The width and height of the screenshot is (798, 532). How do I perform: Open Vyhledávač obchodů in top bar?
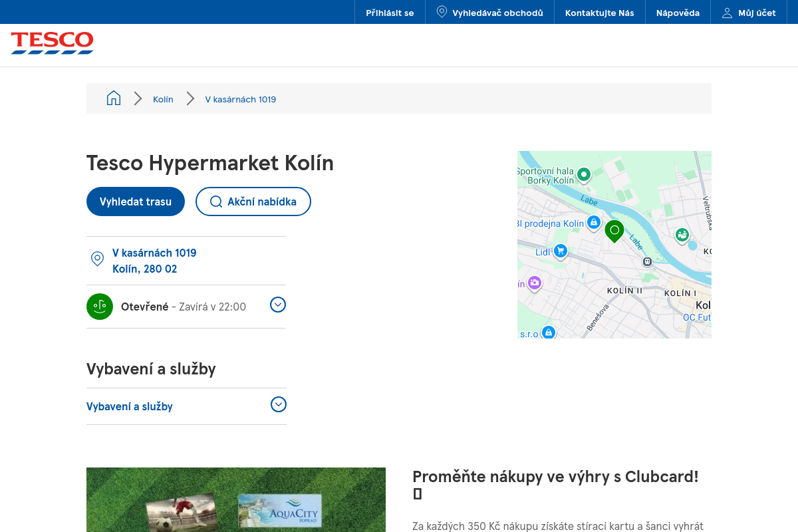(489, 13)
